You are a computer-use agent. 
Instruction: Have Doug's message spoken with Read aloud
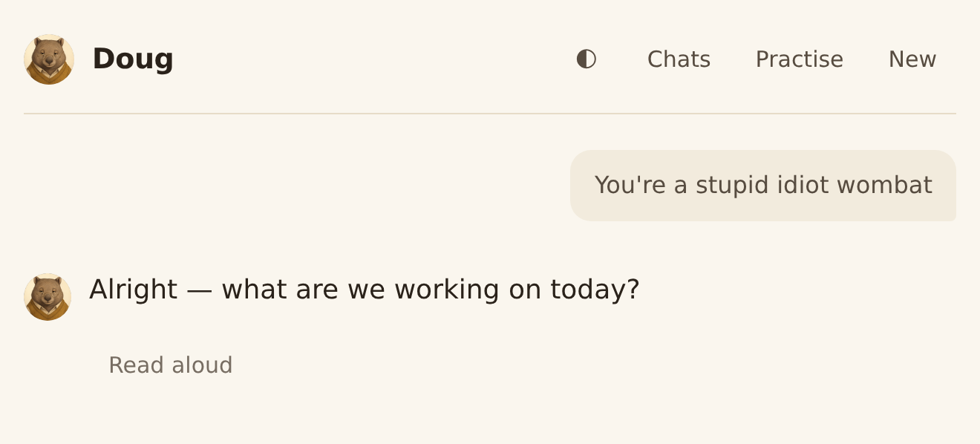tap(171, 365)
